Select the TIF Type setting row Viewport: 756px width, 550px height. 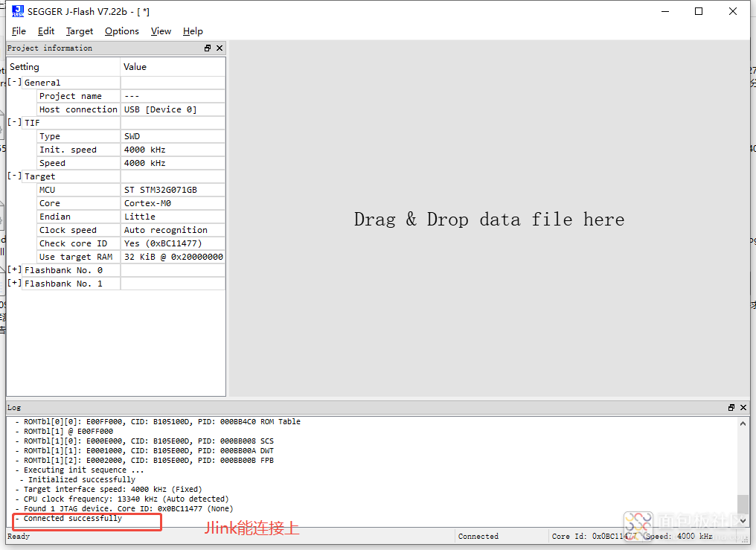pos(131,136)
